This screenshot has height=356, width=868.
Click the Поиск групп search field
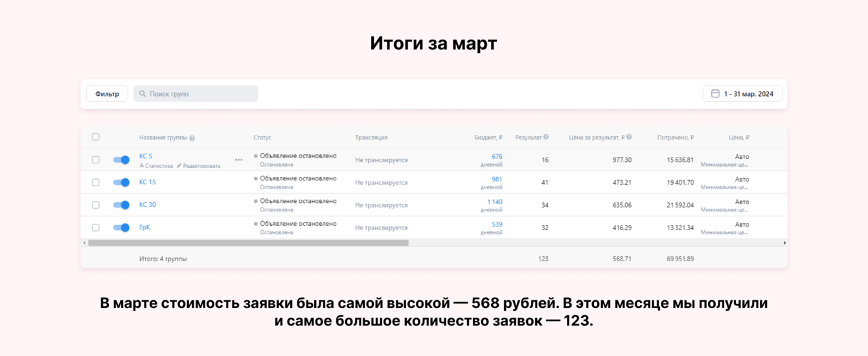pyautogui.click(x=196, y=94)
